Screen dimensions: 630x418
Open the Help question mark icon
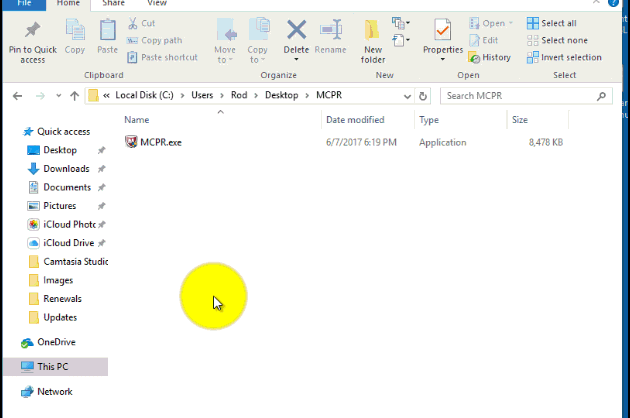(x=613, y=3)
